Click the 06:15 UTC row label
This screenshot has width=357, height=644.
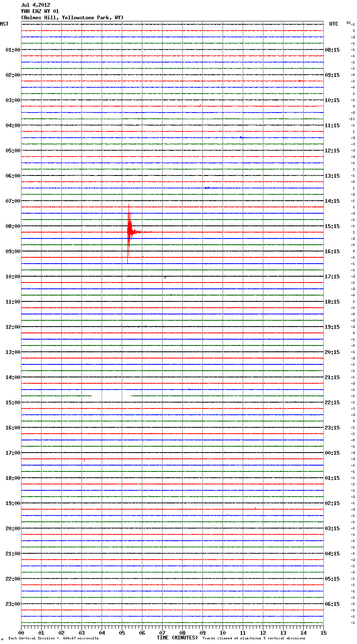(332, 604)
